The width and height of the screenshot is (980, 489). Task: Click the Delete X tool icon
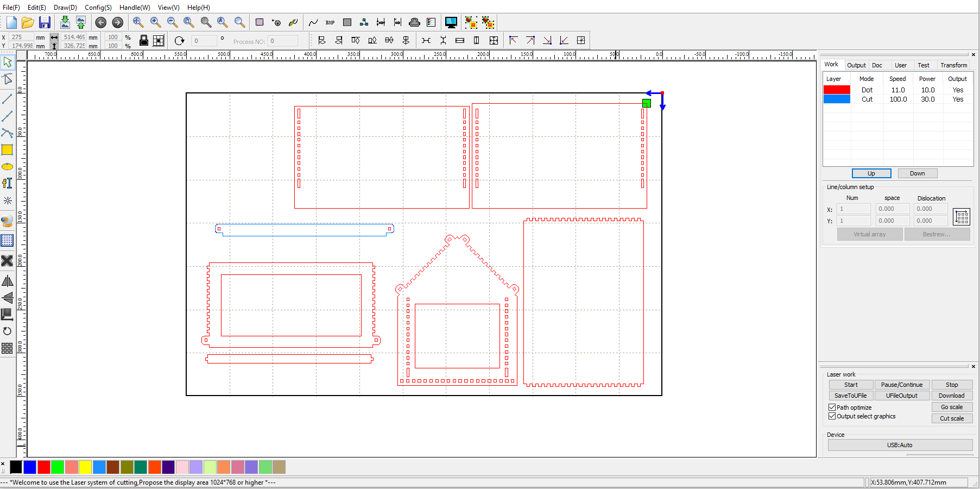tap(7, 261)
